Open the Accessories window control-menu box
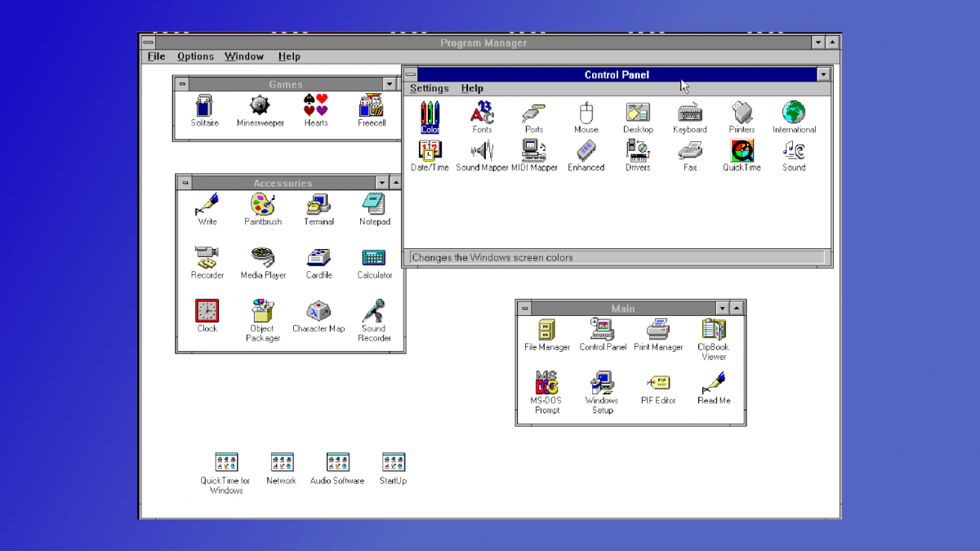 point(185,183)
